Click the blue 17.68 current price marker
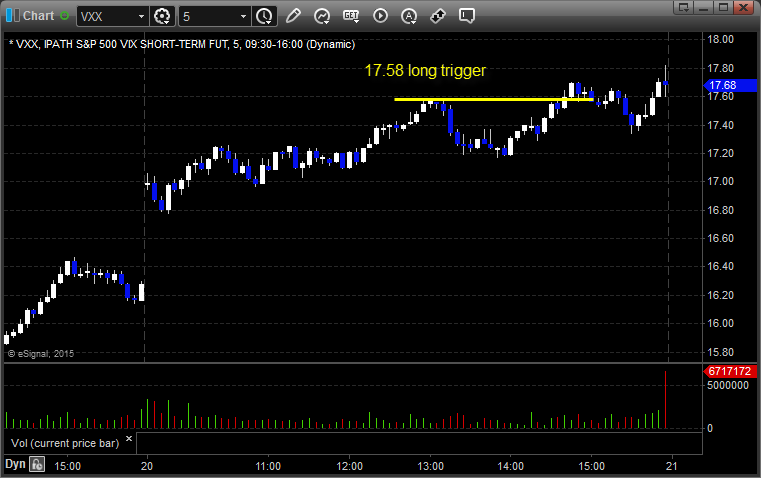The height and width of the screenshot is (478, 761). [x=730, y=85]
